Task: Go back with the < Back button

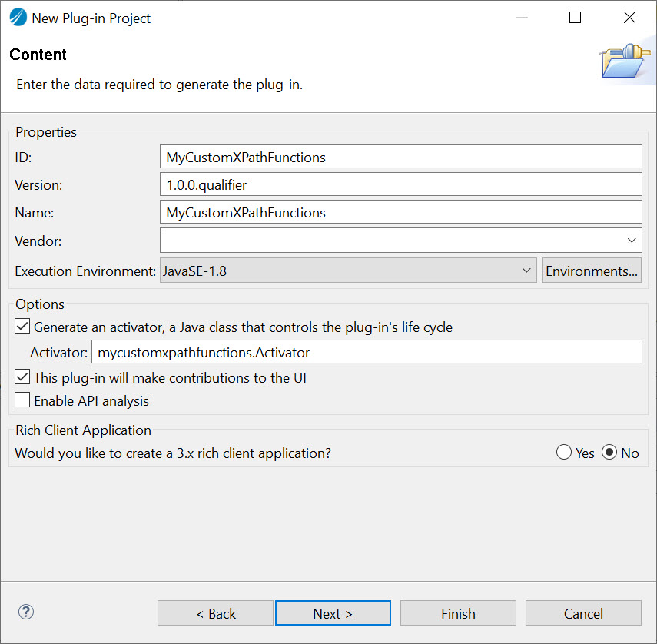Action: [215, 613]
